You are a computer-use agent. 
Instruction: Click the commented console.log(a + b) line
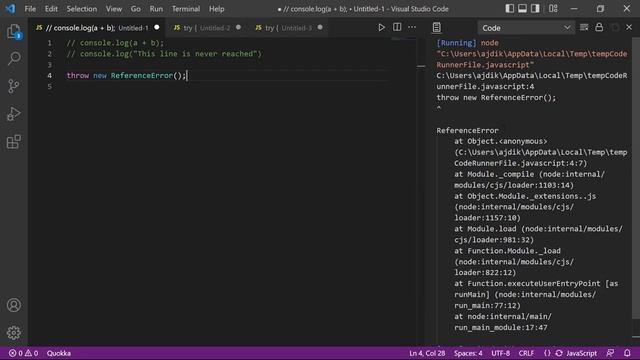(115, 43)
